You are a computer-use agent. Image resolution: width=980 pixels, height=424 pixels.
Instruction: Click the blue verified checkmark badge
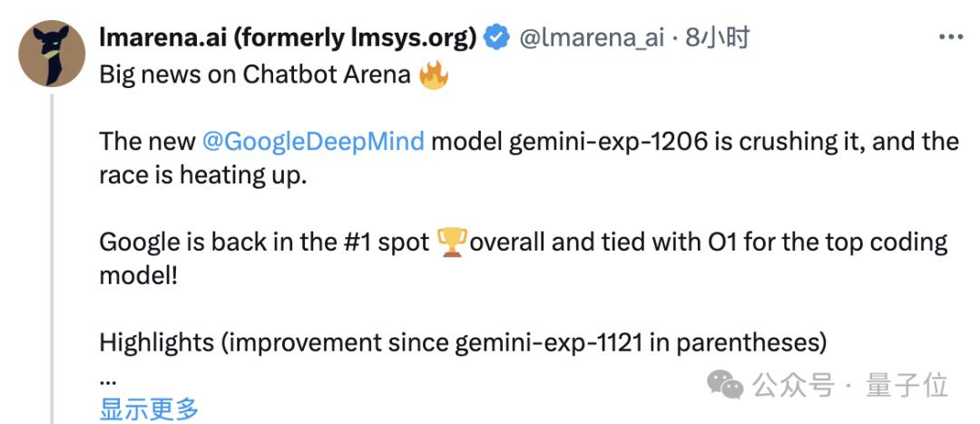pyautogui.click(x=495, y=38)
